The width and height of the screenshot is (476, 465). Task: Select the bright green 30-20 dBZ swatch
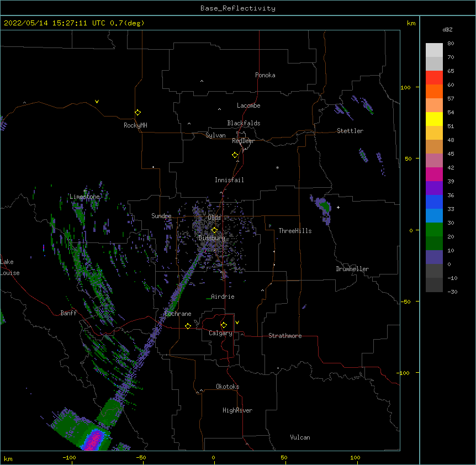[434, 230]
